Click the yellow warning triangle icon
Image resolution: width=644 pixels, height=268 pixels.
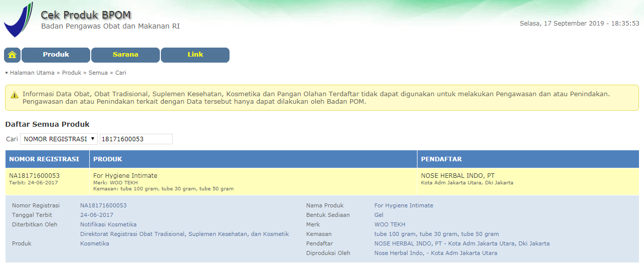pos(14,95)
